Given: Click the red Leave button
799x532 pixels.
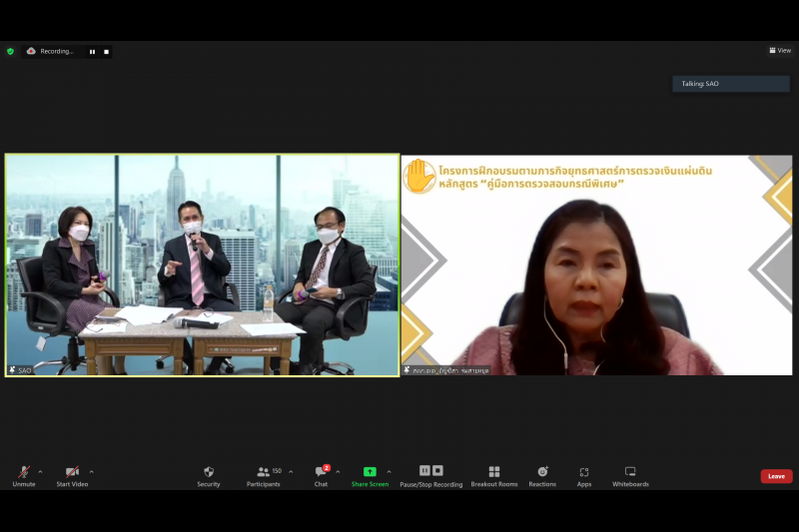Looking at the screenshot, I should click(776, 476).
